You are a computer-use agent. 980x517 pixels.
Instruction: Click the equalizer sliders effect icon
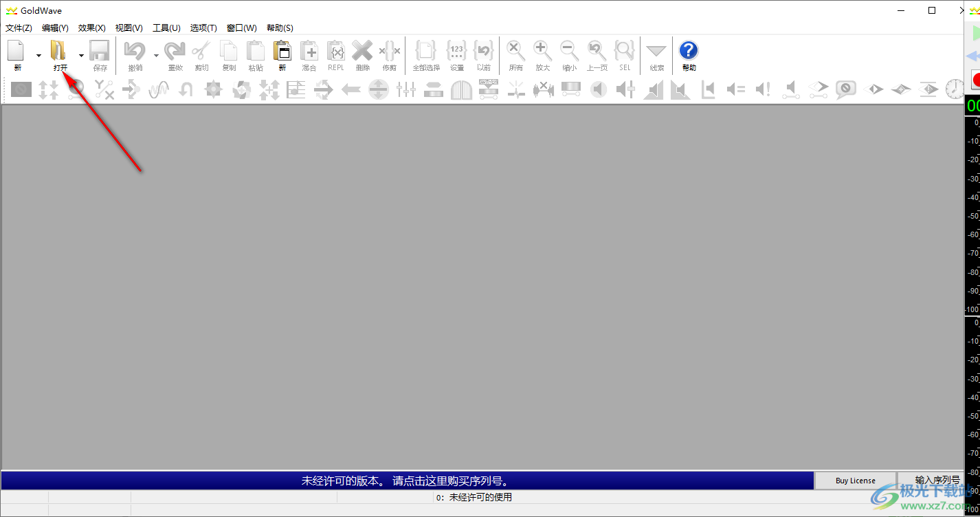tap(406, 89)
